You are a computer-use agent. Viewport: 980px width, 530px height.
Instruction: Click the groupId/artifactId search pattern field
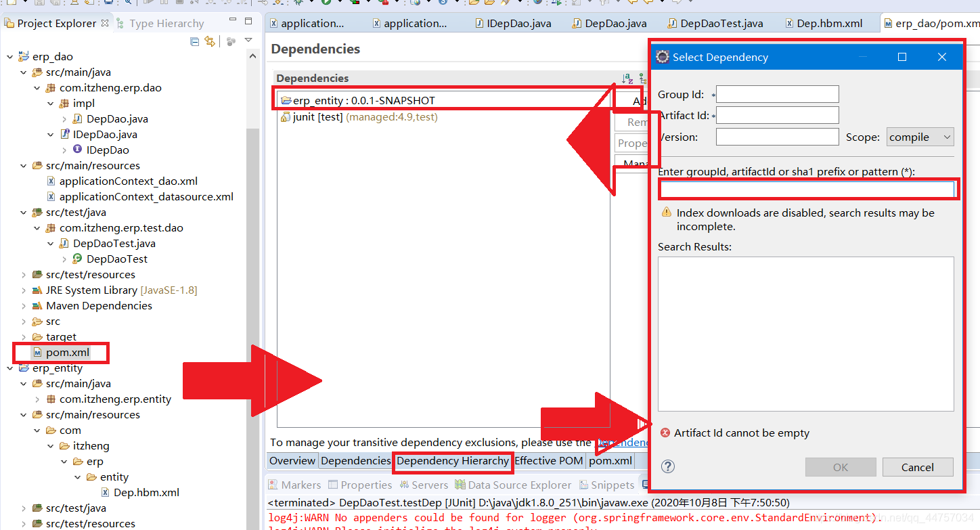807,190
